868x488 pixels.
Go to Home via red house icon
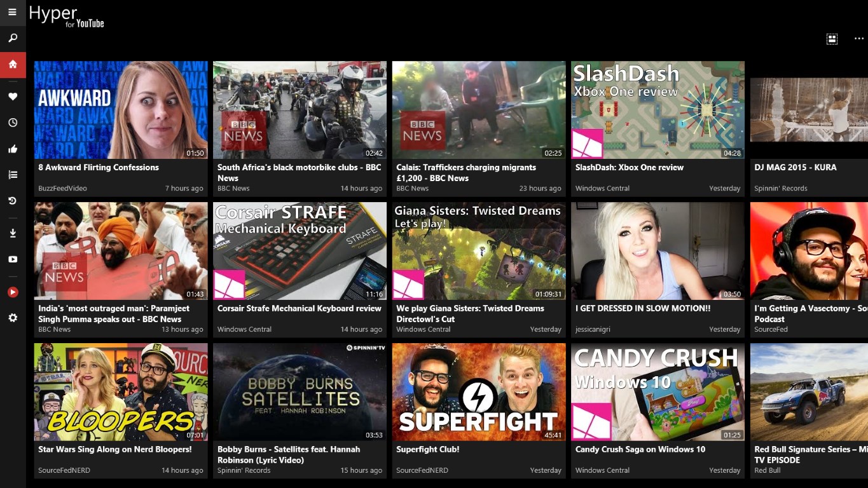click(x=13, y=65)
